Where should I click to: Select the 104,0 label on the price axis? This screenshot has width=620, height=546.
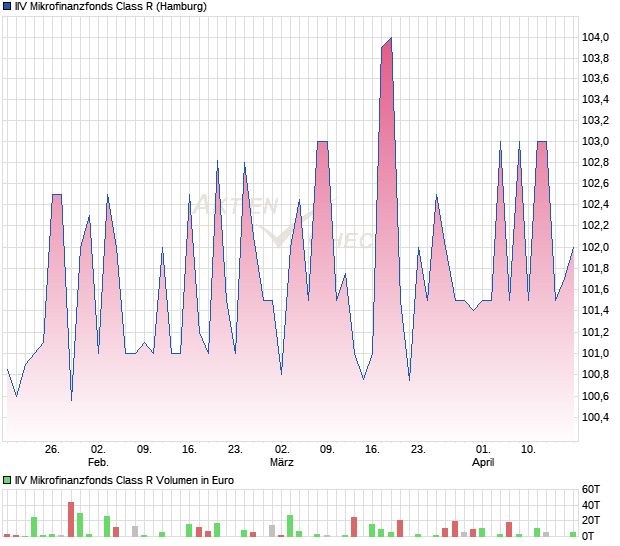point(594,37)
